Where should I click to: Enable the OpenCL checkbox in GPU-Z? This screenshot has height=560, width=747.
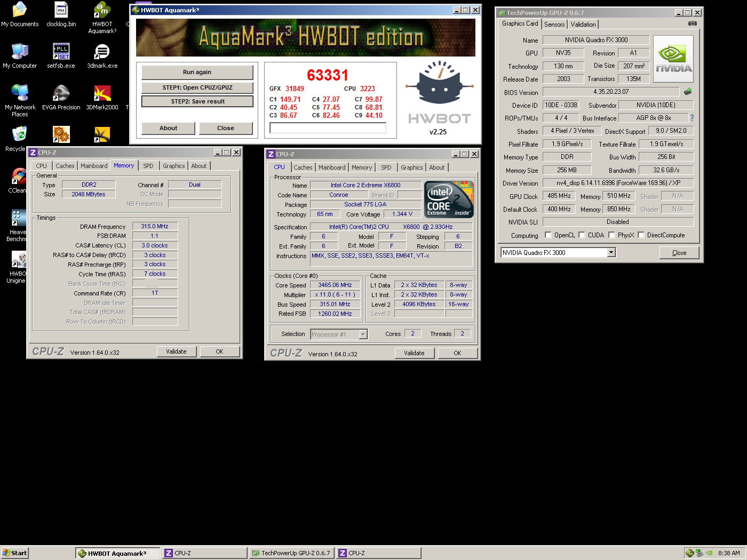coord(548,235)
